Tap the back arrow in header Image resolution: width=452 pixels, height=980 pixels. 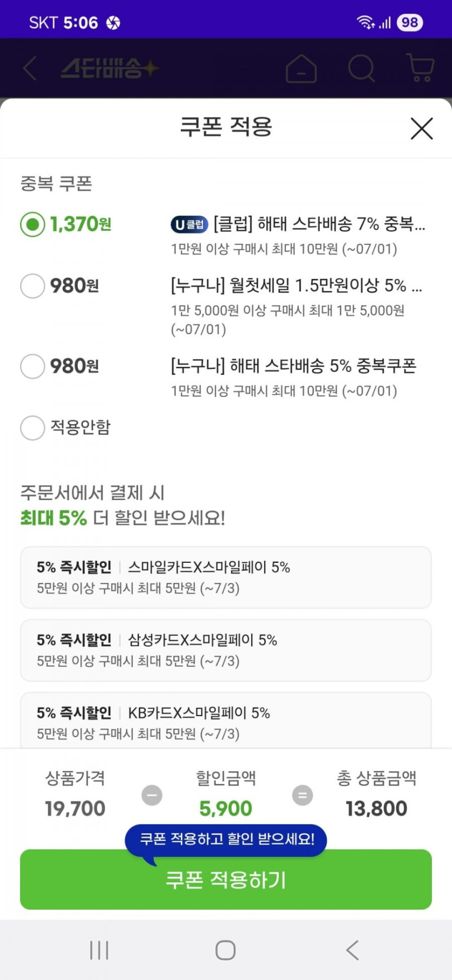tap(30, 69)
